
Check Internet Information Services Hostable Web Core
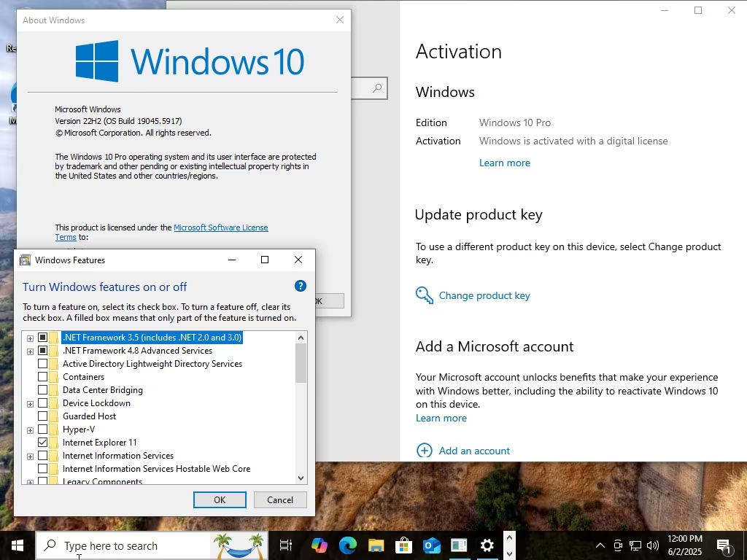pyautogui.click(x=42, y=469)
